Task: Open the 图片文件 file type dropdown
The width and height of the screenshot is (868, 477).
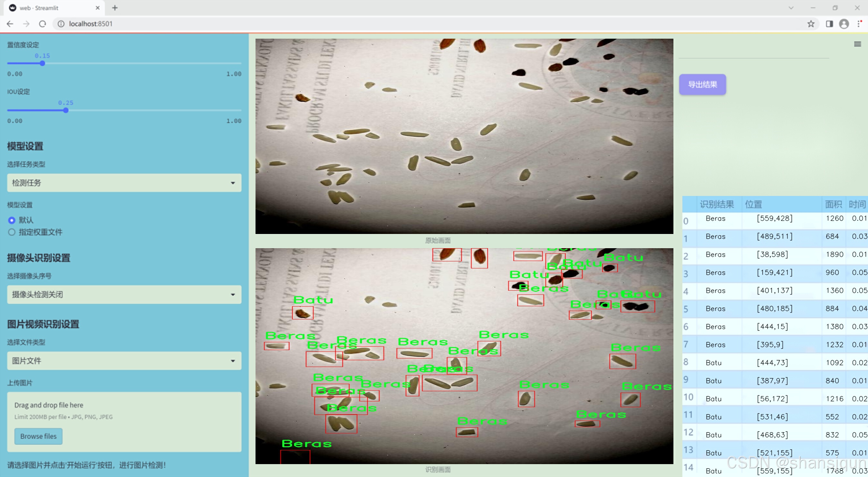Action: 124,361
